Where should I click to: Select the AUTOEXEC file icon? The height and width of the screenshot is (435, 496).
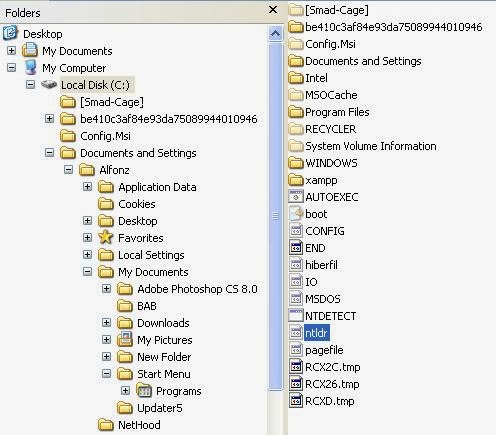(296, 197)
